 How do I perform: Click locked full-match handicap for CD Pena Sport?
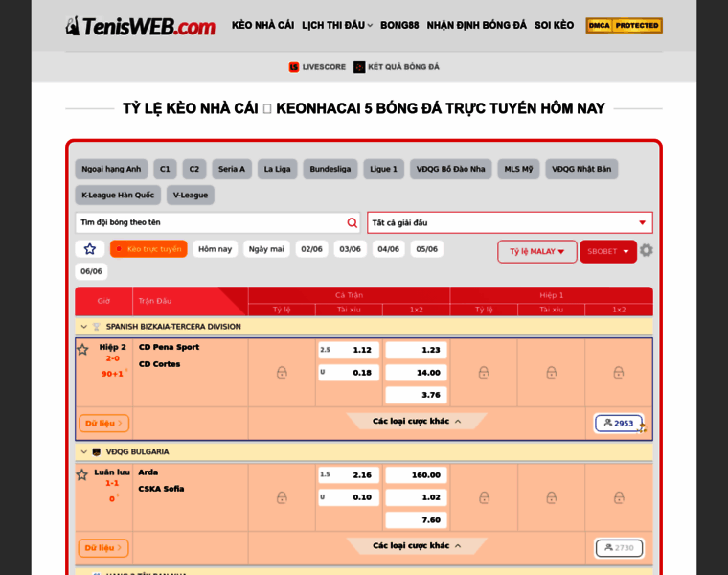tap(282, 373)
